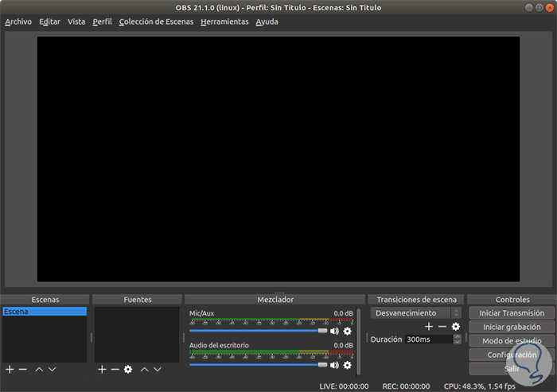The image size is (557, 392).
Task: Open transition properties gear
Action: [x=456, y=326]
